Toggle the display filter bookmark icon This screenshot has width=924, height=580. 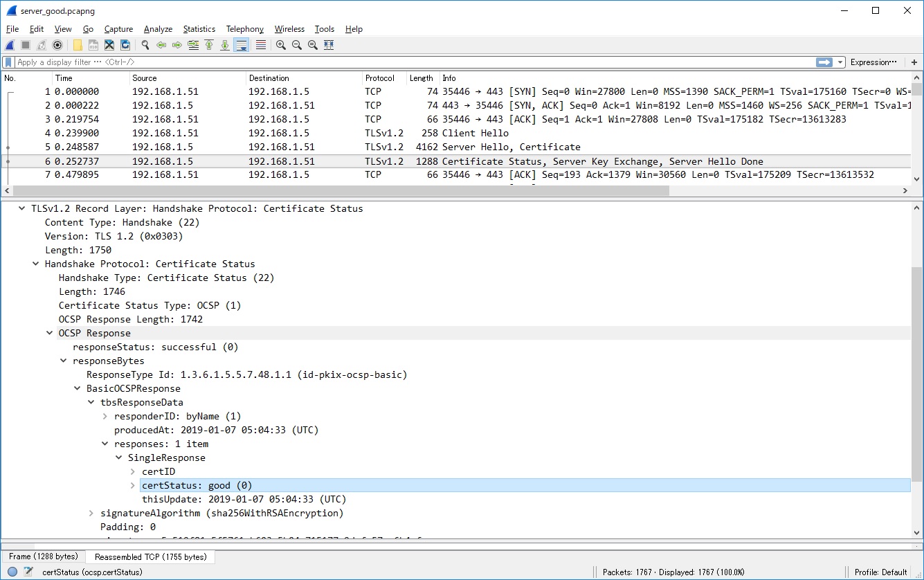[x=7, y=62]
